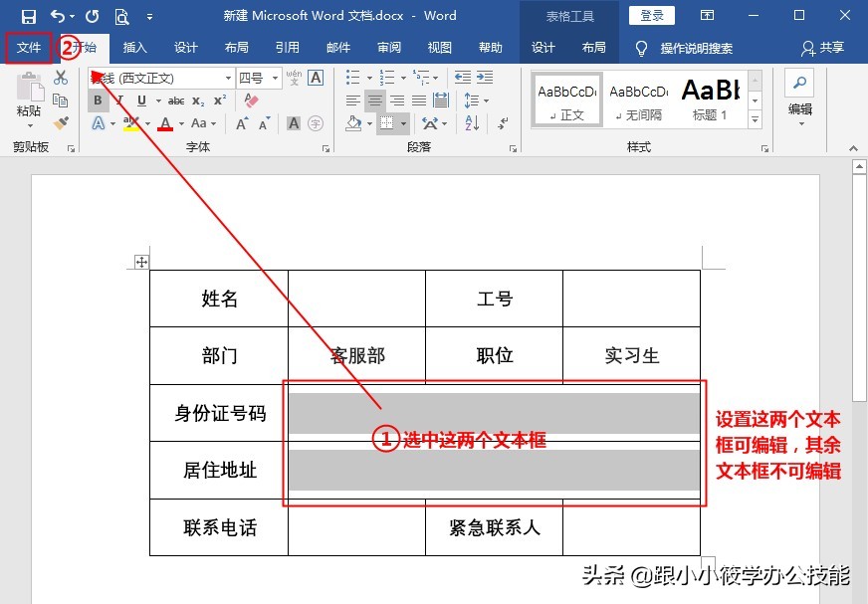Toggle subscript formatting
Image resolution: width=868 pixels, height=604 pixels.
pyautogui.click(x=197, y=100)
